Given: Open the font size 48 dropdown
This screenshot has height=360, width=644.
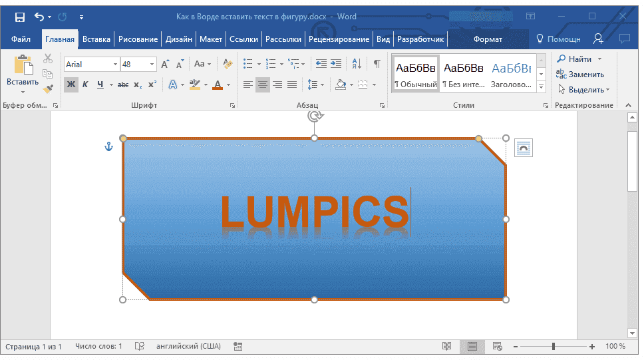Looking at the screenshot, I should 152,64.
